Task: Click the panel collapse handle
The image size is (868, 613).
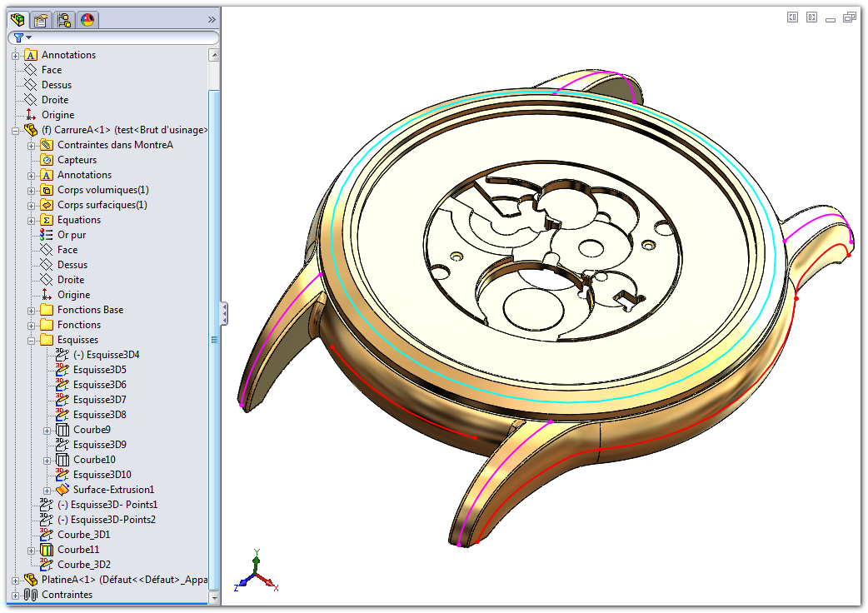Action: pyautogui.click(x=224, y=314)
